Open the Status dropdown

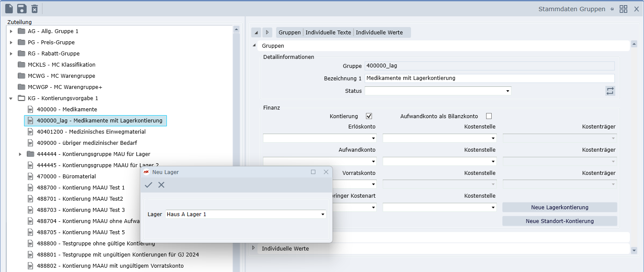508,91
